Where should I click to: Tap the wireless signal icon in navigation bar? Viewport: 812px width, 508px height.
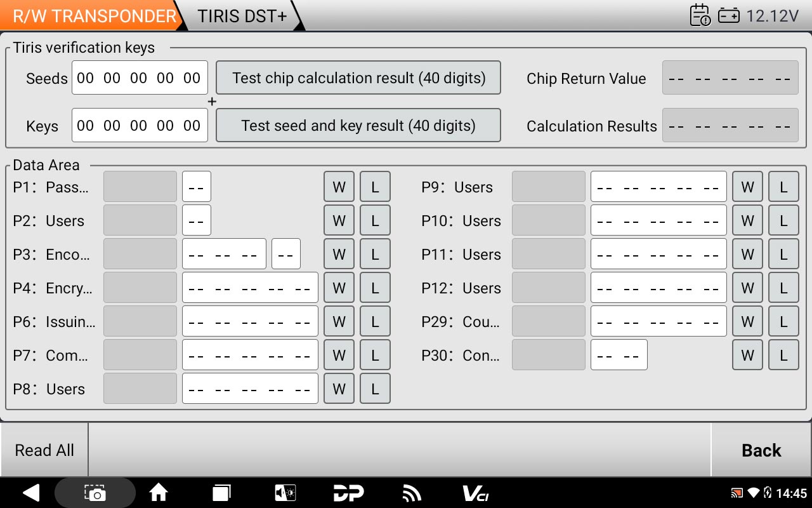pos(412,493)
